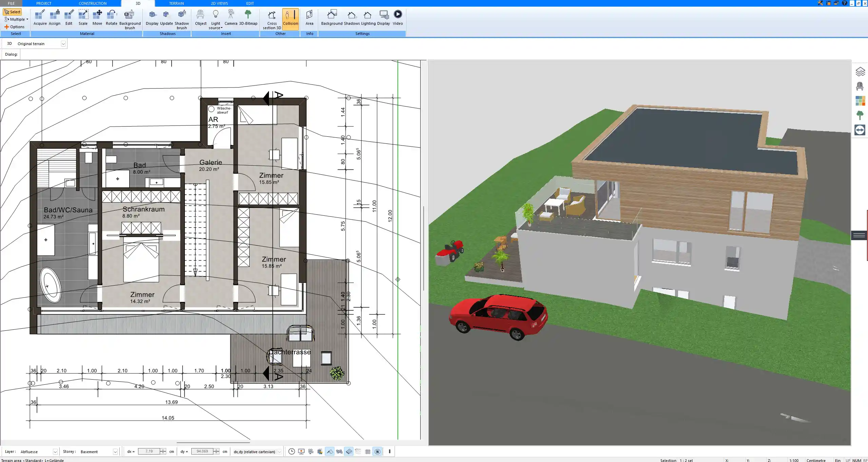Toggle grid display in bottom toolbar
868x462 pixels.
pyautogui.click(x=368, y=451)
